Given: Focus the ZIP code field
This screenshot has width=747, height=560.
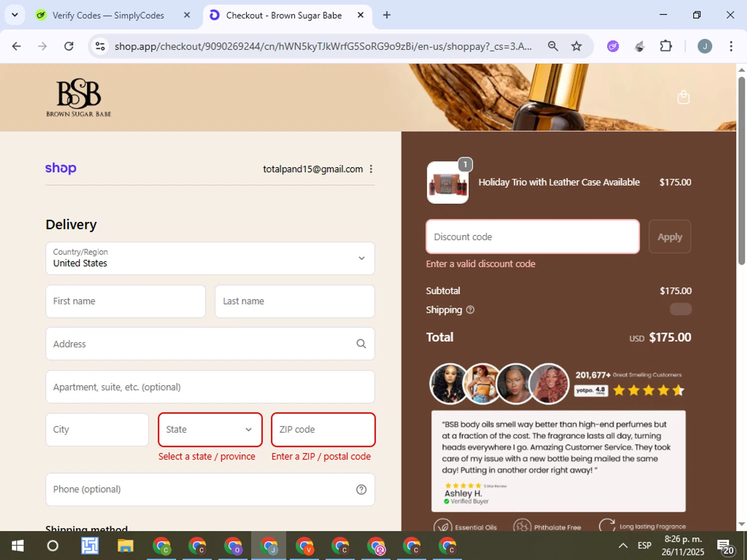Looking at the screenshot, I should (x=323, y=430).
